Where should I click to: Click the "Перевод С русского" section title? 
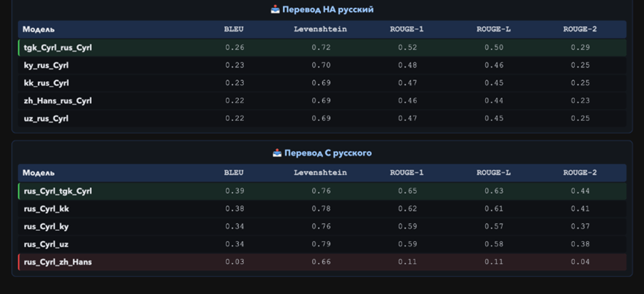coord(328,153)
